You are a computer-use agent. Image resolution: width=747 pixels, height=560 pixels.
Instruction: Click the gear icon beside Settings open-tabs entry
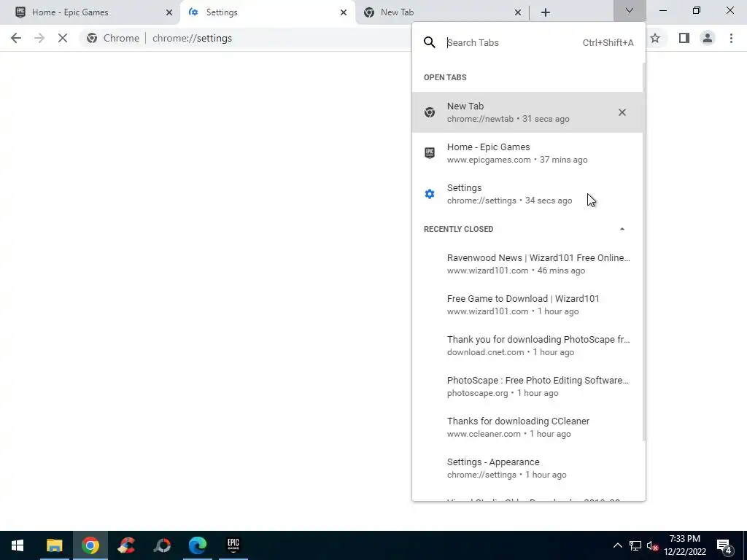429,194
